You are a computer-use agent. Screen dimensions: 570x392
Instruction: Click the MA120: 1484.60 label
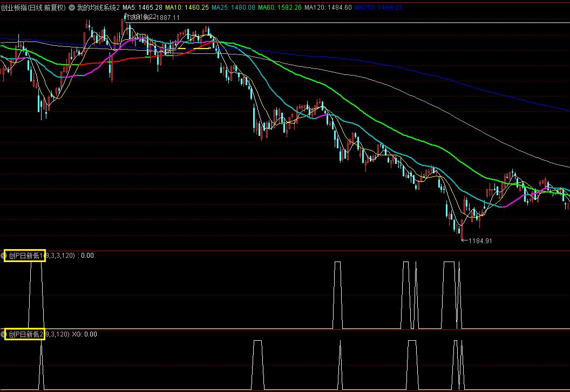[x=328, y=8]
